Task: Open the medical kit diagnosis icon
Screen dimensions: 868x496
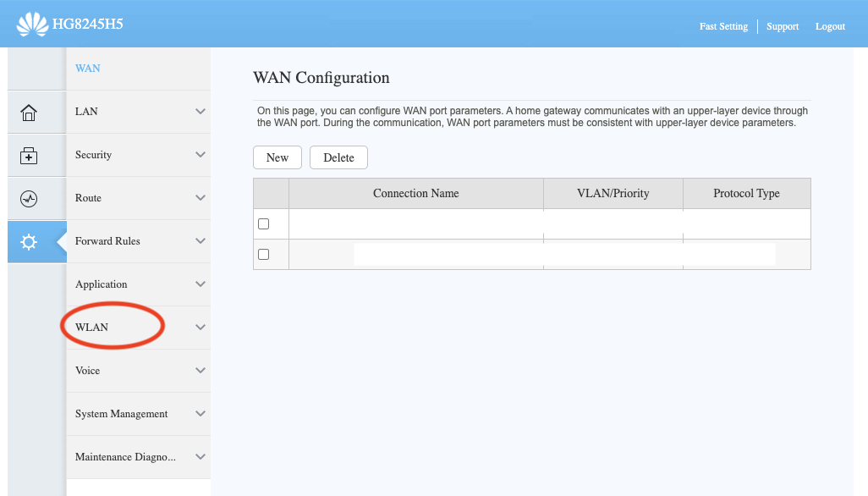Action: point(29,156)
